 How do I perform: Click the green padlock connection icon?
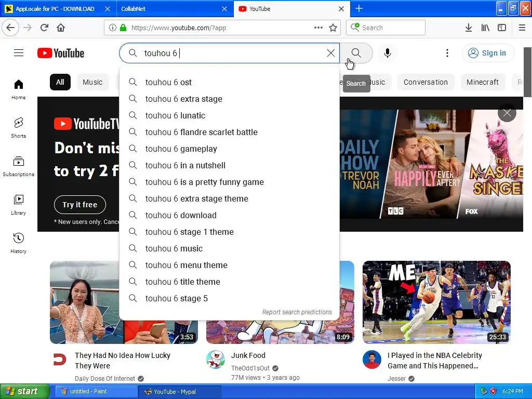coord(123,28)
